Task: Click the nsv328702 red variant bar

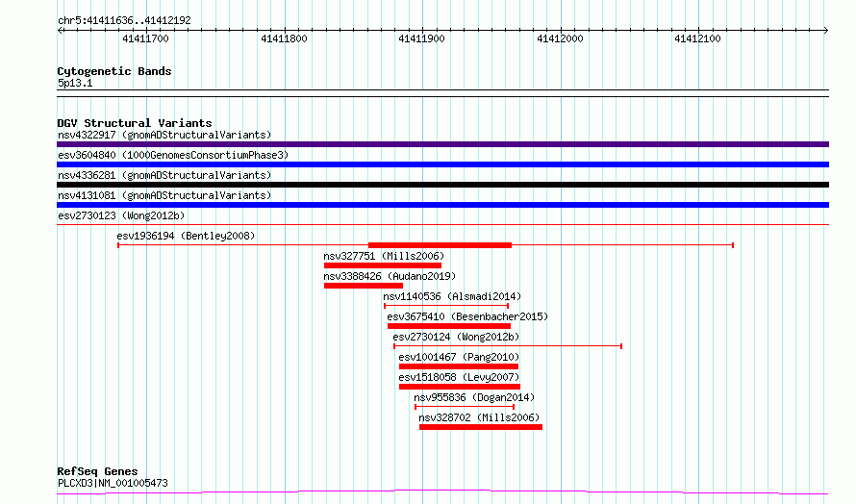Action: 481,427
